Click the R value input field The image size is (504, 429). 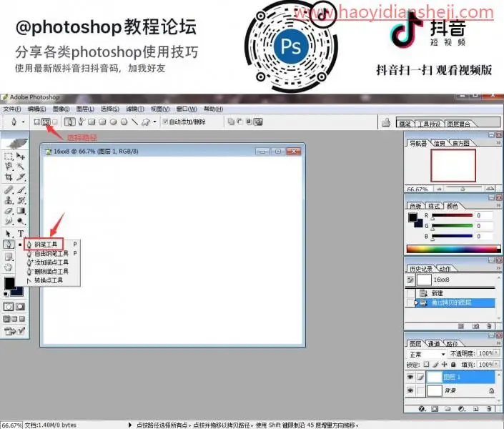(x=484, y=215)
